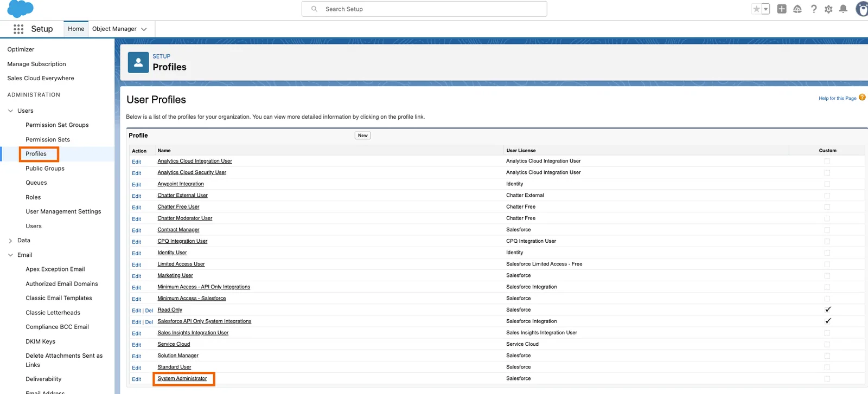This screenshot has width=868, height=394.
Task: Open the Optimizer sidebar item
Action: click(x=21, y=49)
